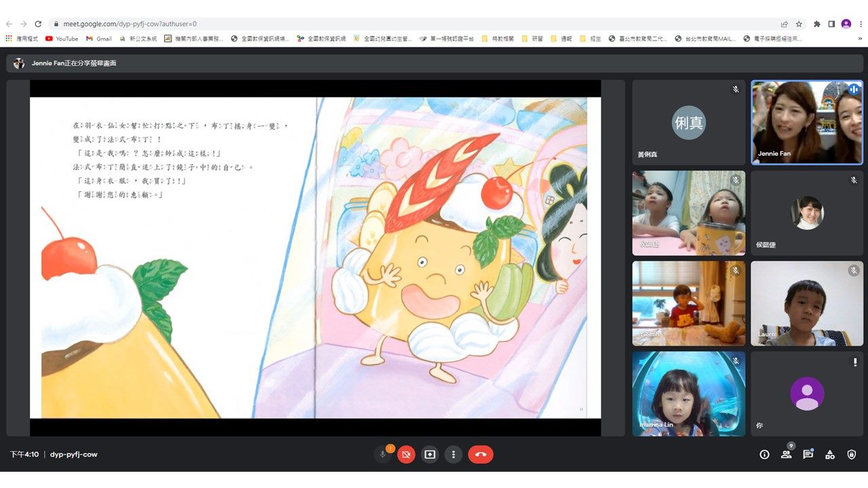Show the participants list icon
The height and width of the screenshot is (488, 868).
coord(786,455)
